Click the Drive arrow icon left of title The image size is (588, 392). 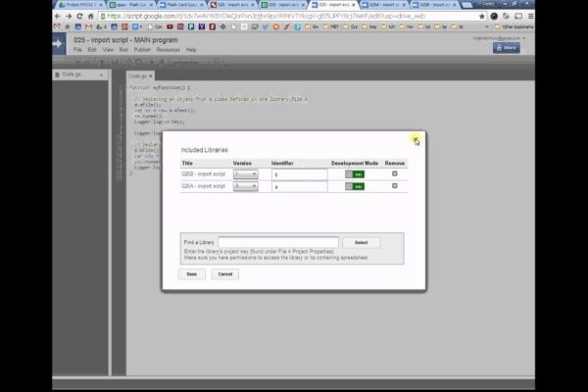58,44
